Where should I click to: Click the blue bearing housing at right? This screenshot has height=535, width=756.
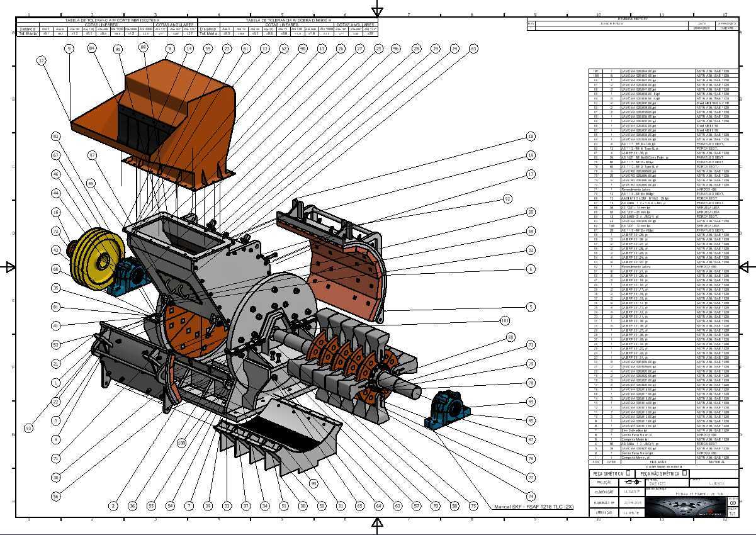coord(449,410)
